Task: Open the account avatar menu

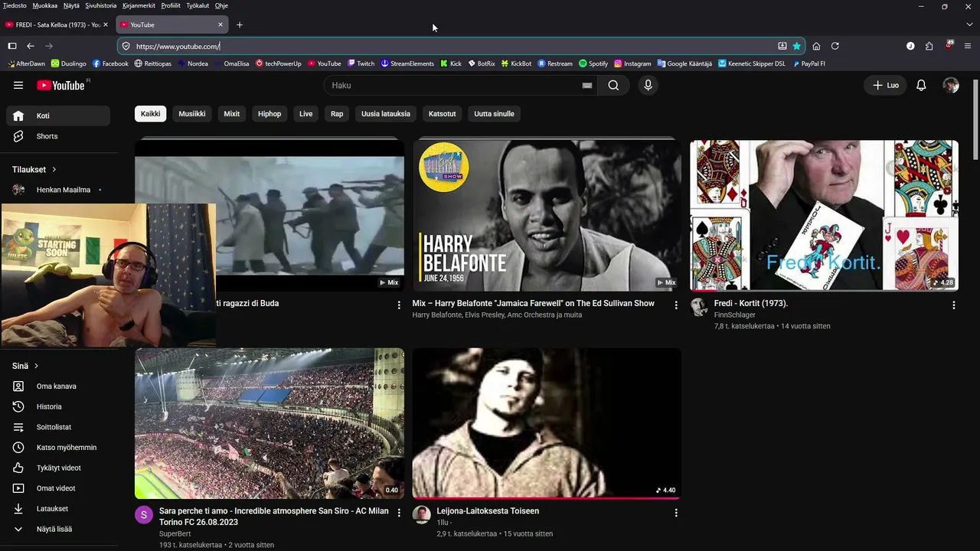Action: (951, 85)
